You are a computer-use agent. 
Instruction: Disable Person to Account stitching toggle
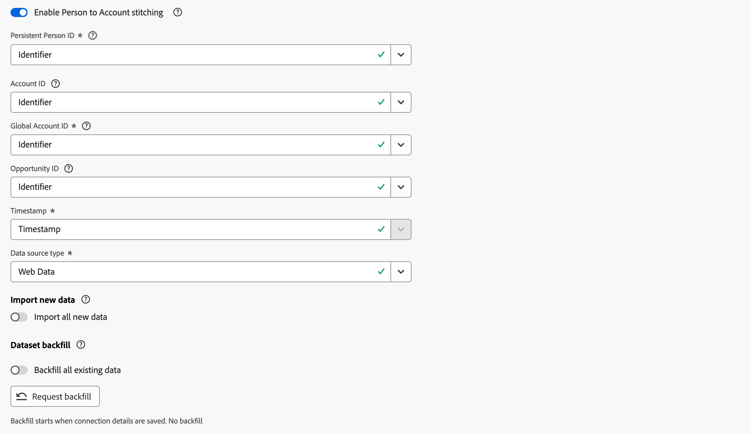[19, 12]
